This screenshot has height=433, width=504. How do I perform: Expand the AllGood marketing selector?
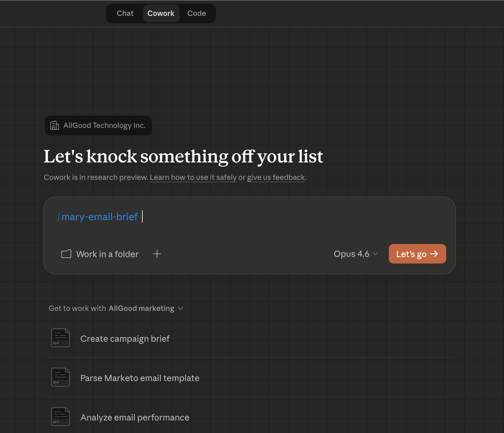coord(141,308)
